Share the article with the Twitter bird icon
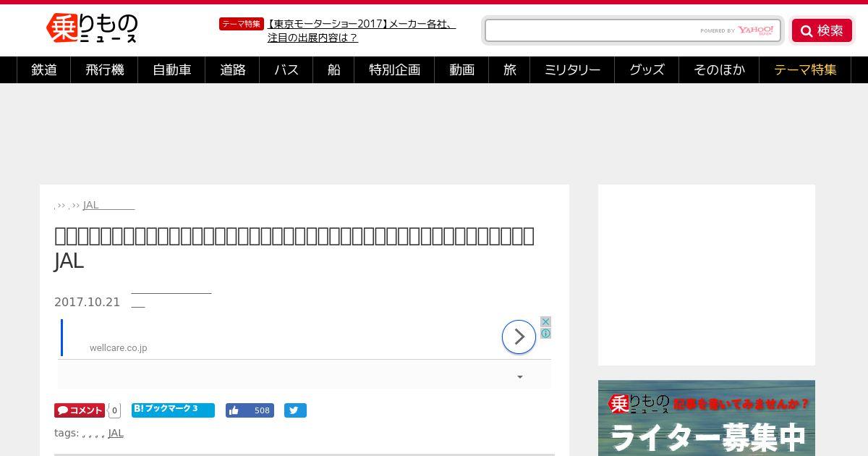 coord(295,410)
